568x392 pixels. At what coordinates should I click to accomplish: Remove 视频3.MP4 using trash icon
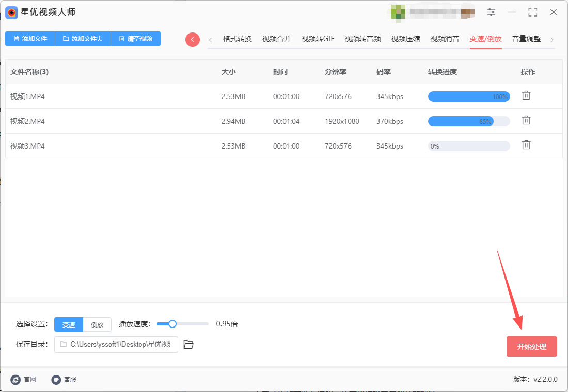tap(526, 145)
